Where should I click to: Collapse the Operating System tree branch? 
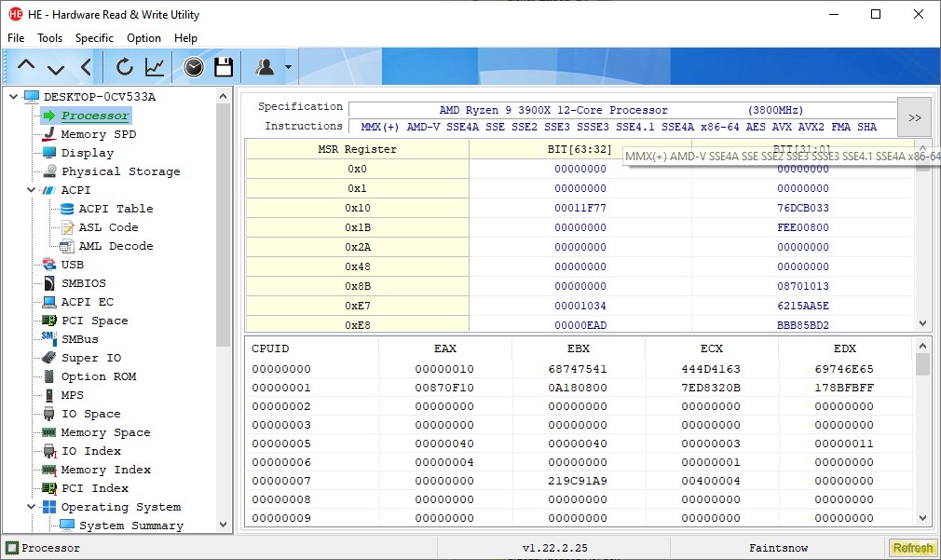click(31, 506)
